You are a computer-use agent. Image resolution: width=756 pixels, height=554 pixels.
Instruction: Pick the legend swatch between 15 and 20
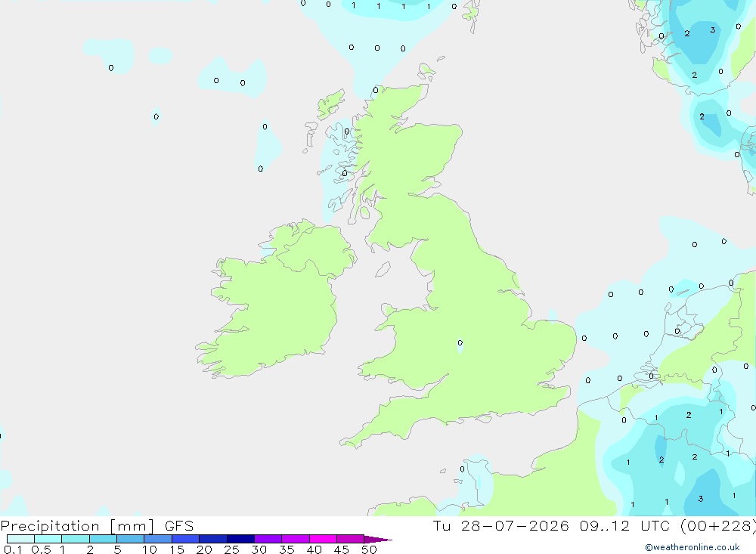click(186, 539)
